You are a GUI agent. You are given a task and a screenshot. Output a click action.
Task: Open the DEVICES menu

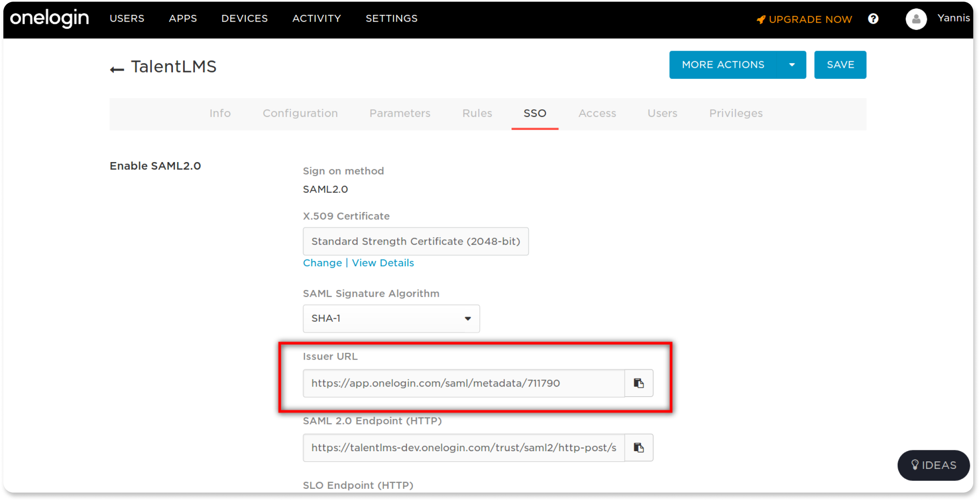click(244, 19)
